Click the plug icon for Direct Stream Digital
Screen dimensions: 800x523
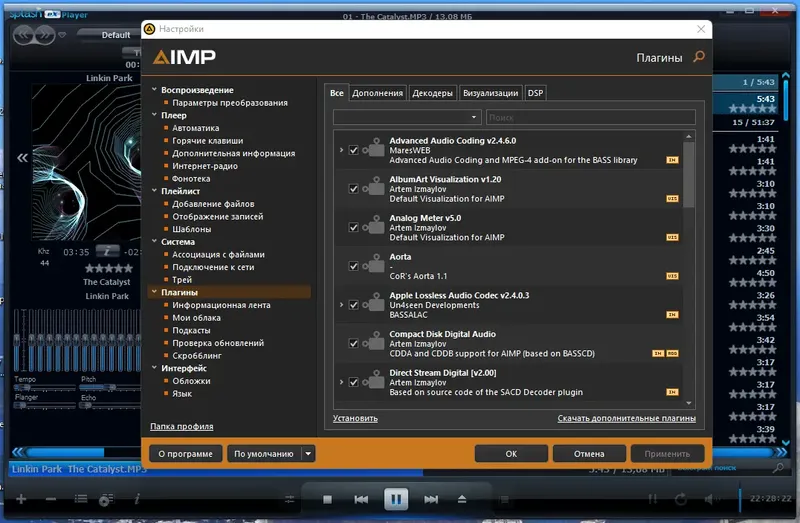[374, 381]
